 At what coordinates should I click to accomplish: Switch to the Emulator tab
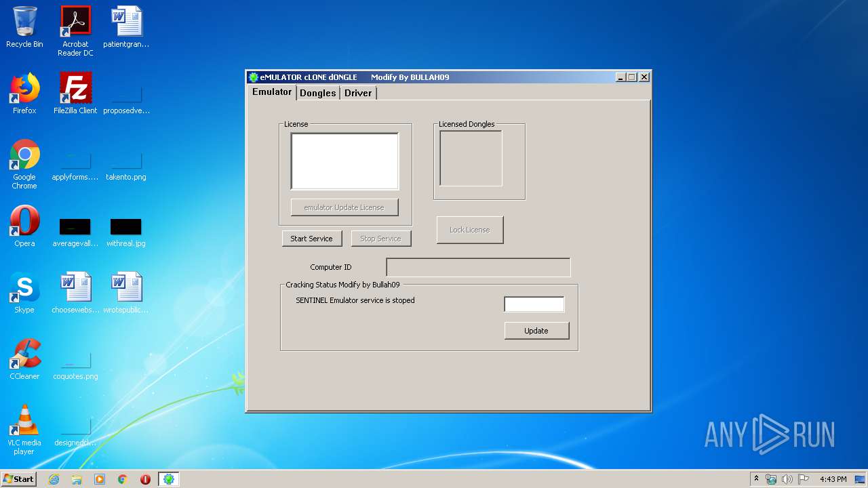pos(271,92)
